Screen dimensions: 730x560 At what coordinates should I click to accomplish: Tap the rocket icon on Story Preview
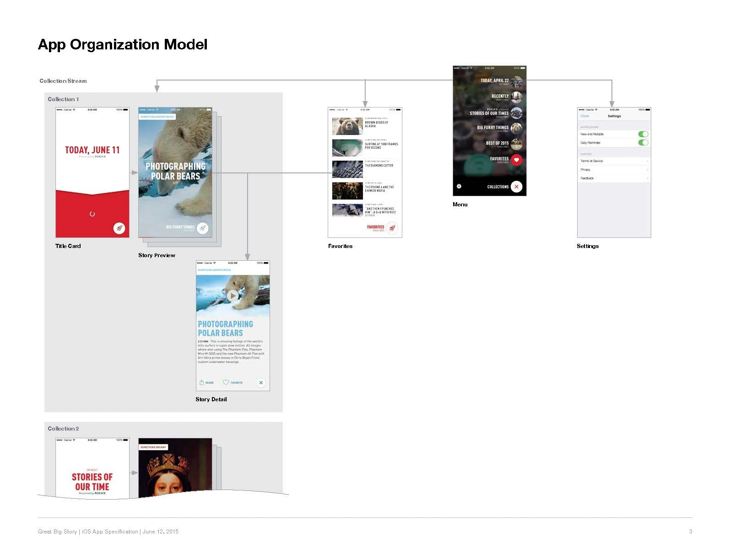[x=202, y=228]
